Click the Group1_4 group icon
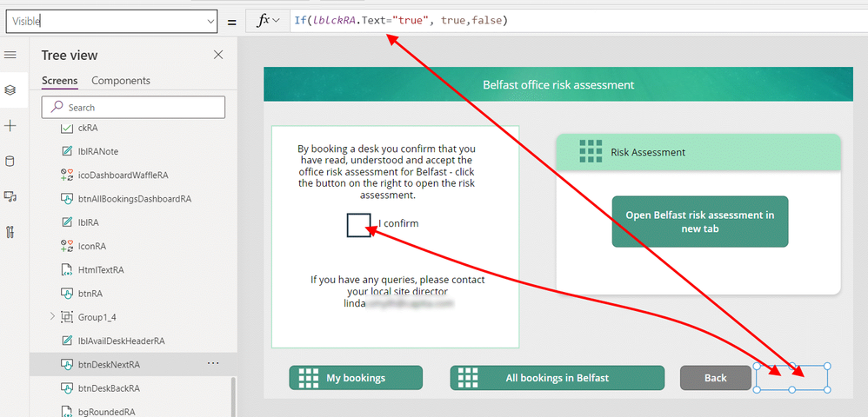 pos(67,317)
